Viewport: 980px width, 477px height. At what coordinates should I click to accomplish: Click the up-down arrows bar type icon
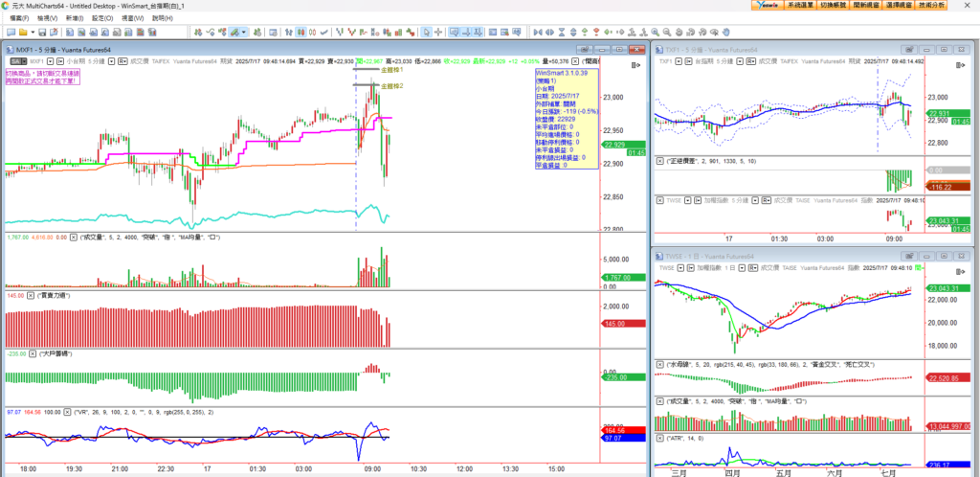(x=289, y=32)
